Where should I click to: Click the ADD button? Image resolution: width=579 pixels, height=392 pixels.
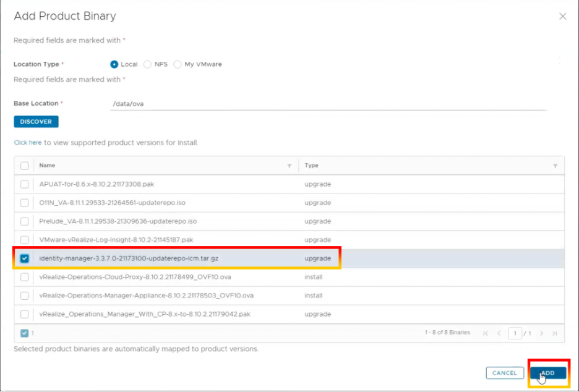(x=547, y=373)
